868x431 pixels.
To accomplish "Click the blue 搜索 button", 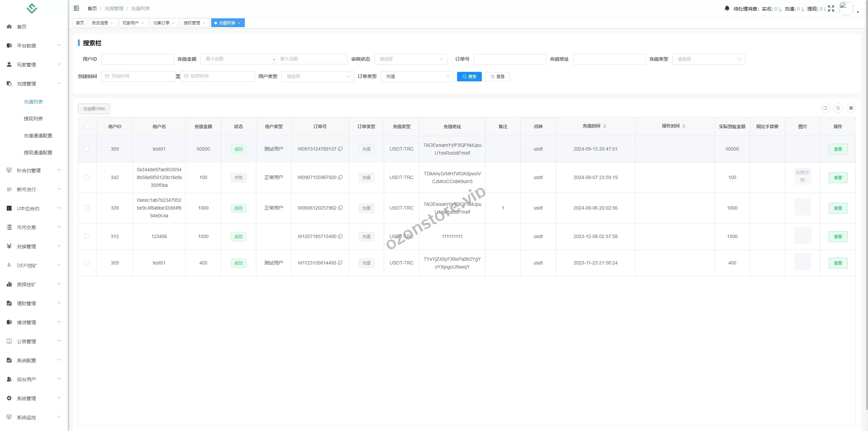I will click(x=469, y=76).
